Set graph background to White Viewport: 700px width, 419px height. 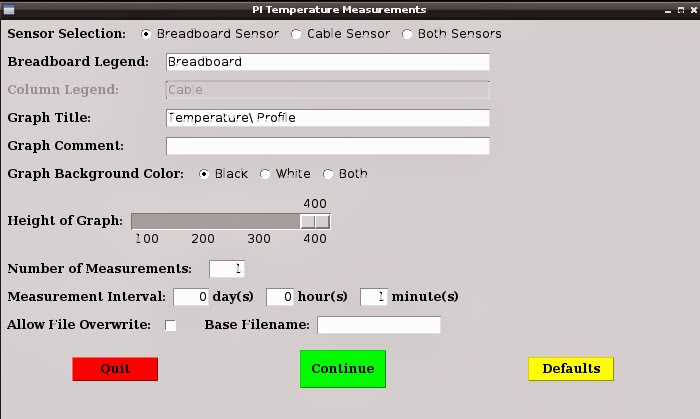coord(265,174)
